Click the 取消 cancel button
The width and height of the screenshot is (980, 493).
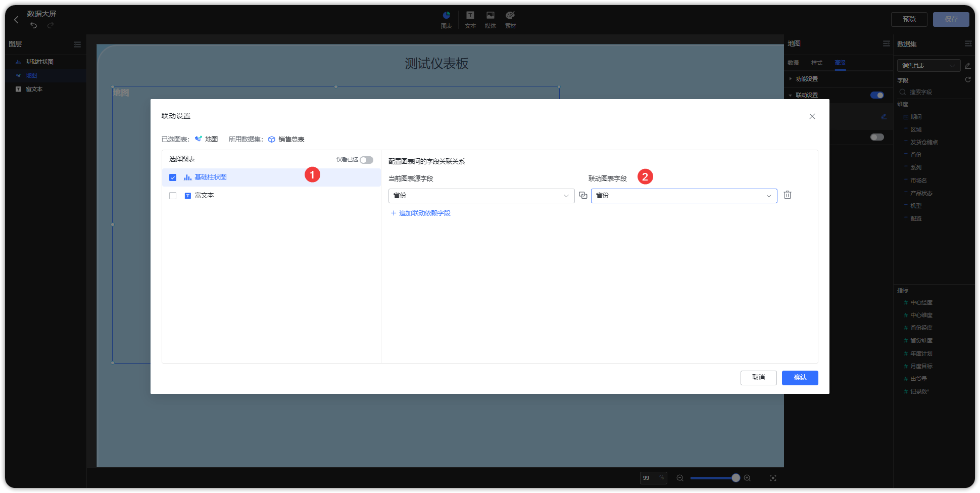coord(758,378)
